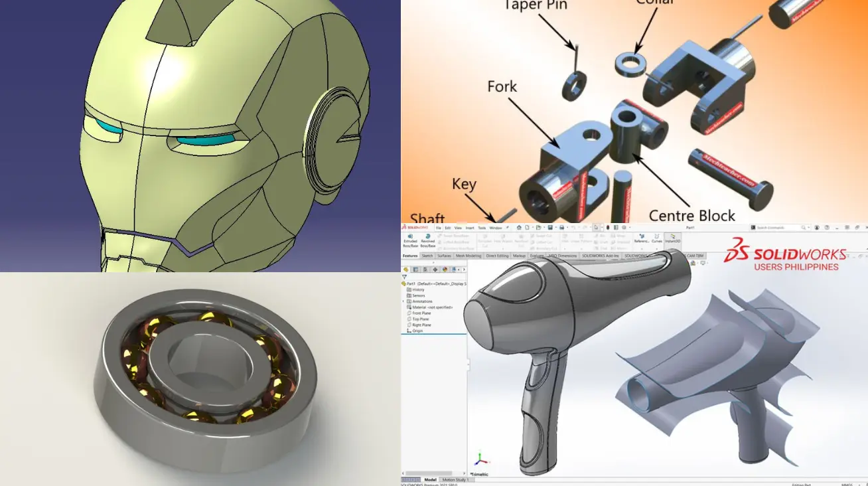Select Front Plane in the feature tree
The height and width of the screenshot is (486, 868).
click(421, 313)
